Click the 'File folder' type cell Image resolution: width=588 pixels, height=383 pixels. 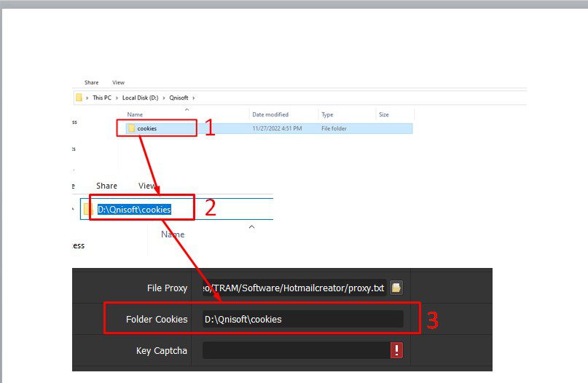pos(334,128)
